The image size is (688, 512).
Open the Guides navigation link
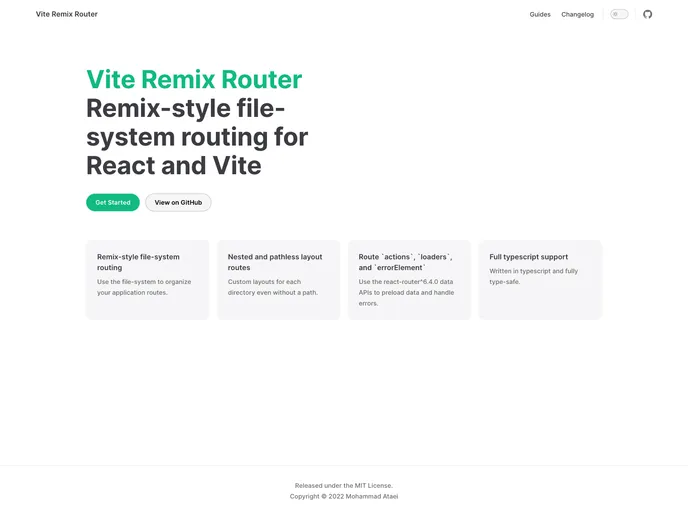point(540,14)
